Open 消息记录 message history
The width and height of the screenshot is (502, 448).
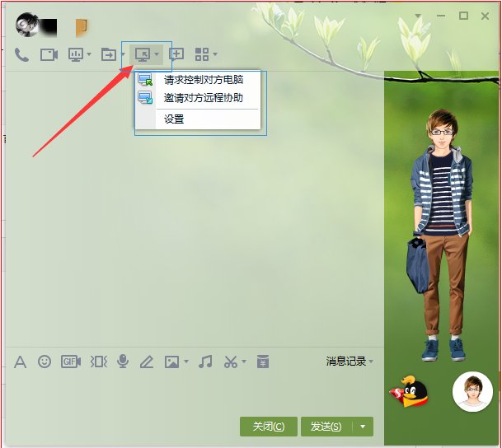coord(346,362)
